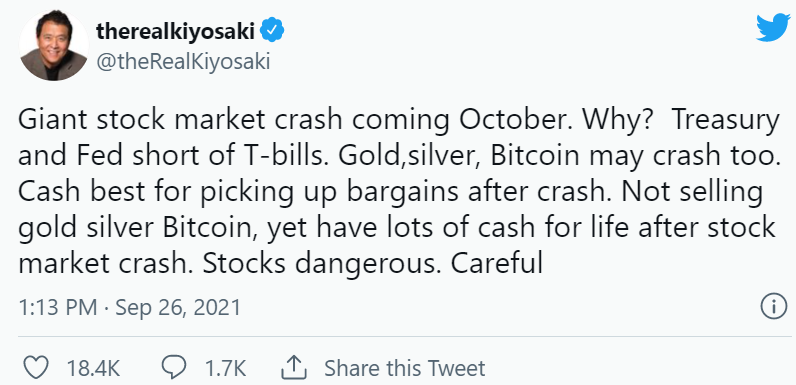Click the Share this Tweet label

405,368
